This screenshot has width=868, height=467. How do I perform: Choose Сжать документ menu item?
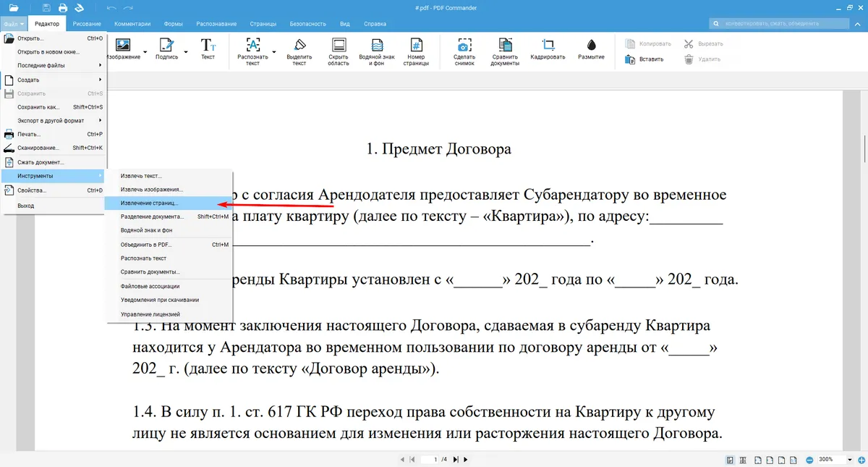54,162
